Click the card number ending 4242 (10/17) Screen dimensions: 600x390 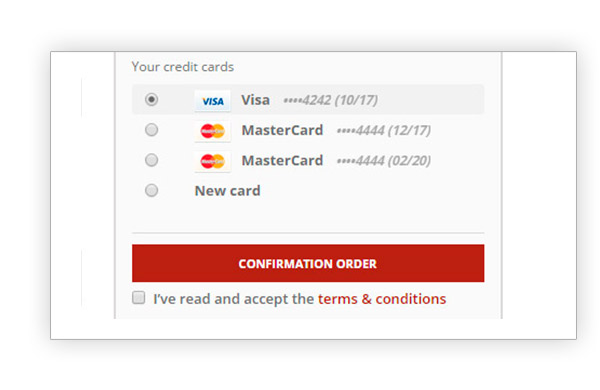pyautogui.click(x=331, y=100)
